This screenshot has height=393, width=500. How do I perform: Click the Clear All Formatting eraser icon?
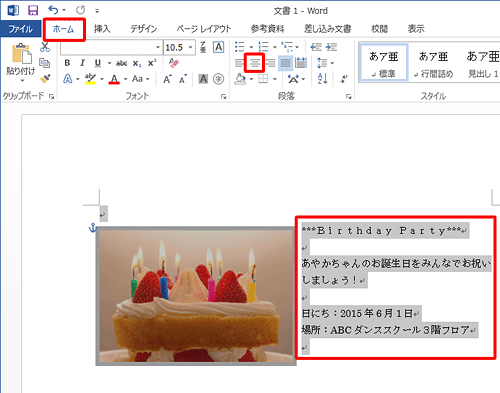point(174,63)
